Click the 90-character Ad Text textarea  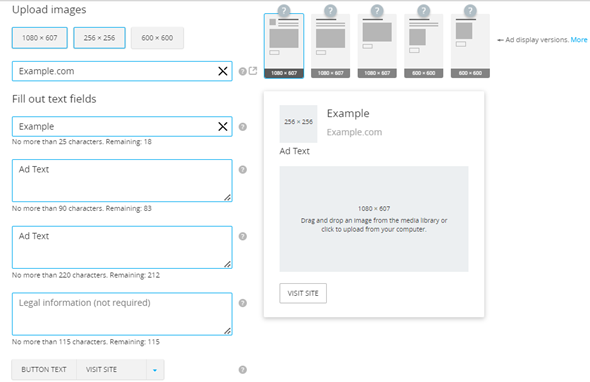pos(122,181)
